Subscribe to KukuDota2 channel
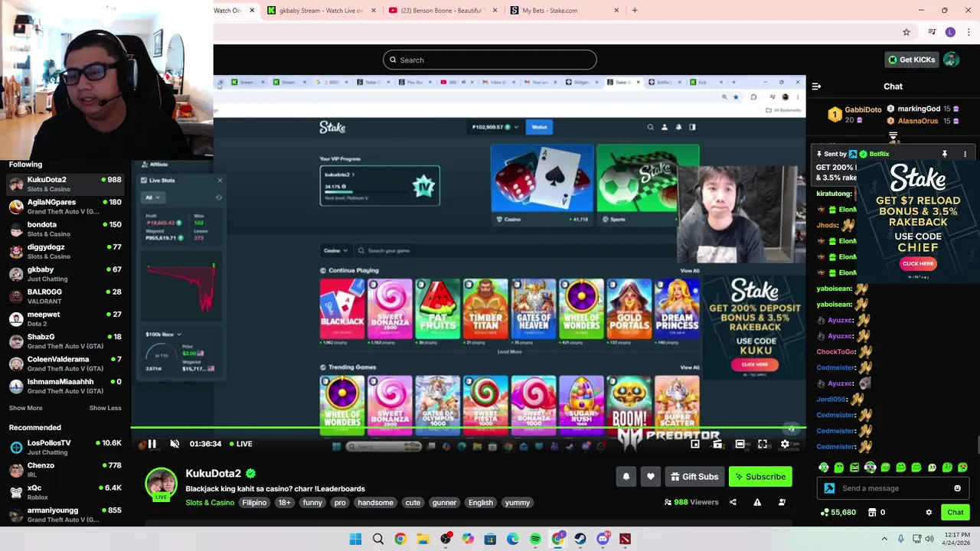The image size is (980, 551). pyautogui.click(x=760, y=477)
